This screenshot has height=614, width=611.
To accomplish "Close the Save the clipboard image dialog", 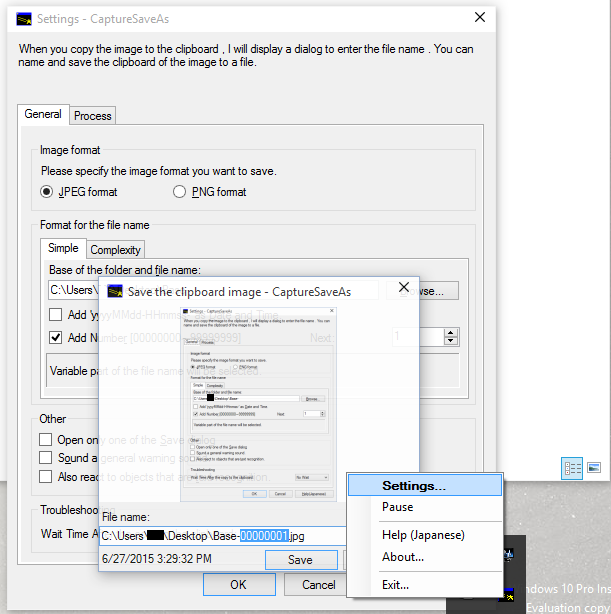I will click(x=404, y=287).
